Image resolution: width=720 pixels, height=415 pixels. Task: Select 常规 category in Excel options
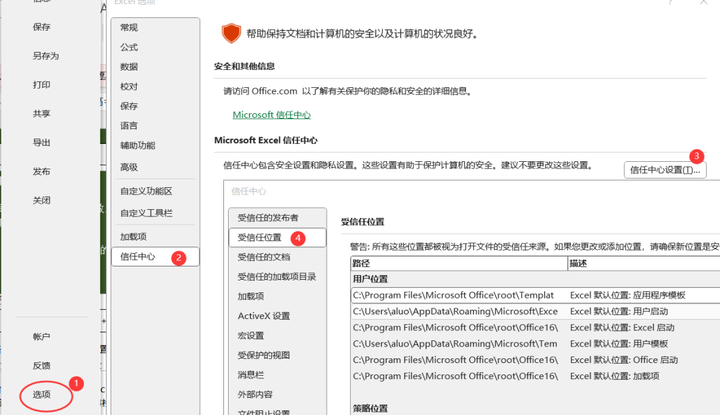(155, 28)
